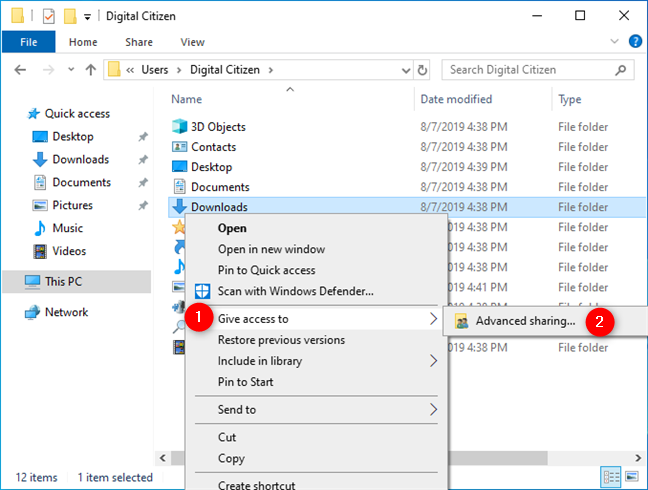Select the Downloads folder row
The height and width of the screenshot is (490, 648).
[407, 207]
